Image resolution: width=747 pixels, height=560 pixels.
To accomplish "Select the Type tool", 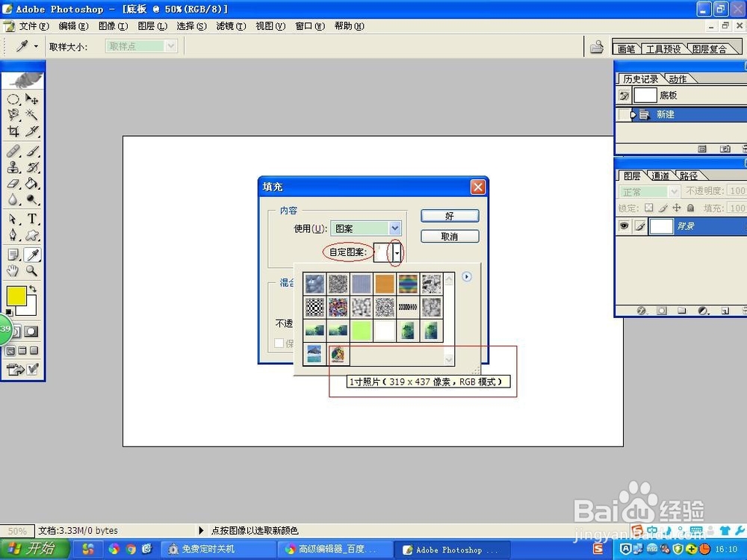I will 31,219.
